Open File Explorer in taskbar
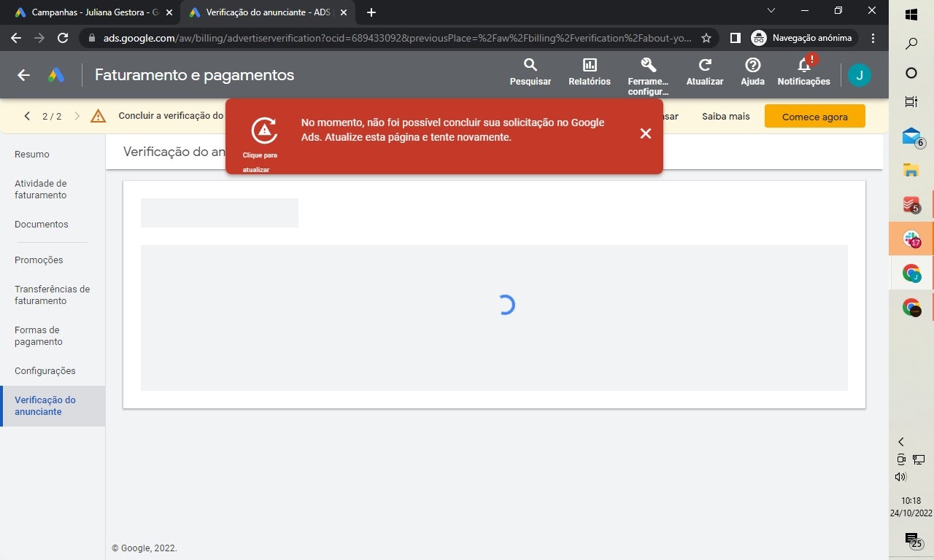 [x=911, y=171]
